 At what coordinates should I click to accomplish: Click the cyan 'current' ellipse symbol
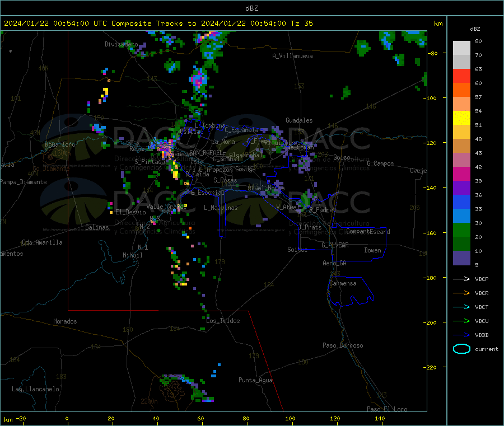(461, 349)
